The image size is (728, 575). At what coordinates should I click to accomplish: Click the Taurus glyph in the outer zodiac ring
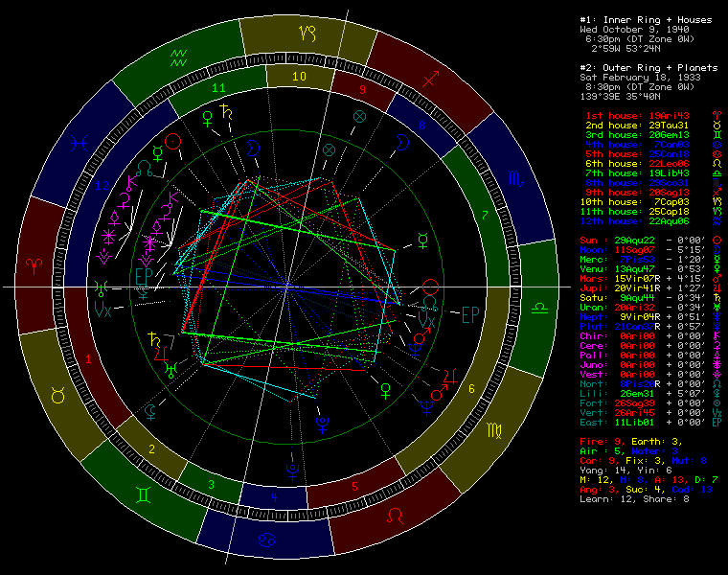58,396
